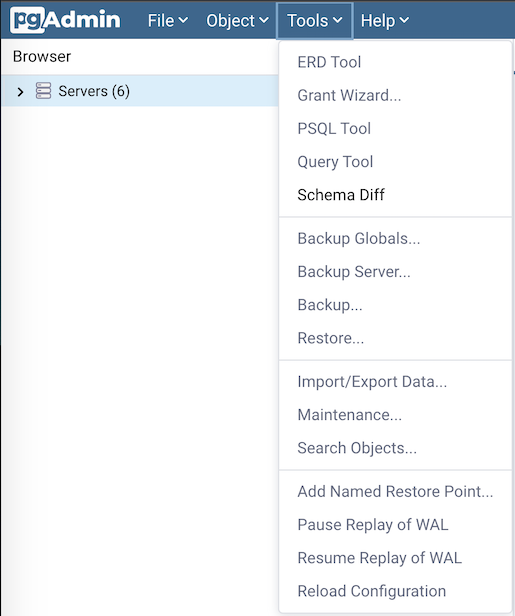Close the Tools menu
Image resolution: width=515 pixels, height=616 pixels.
pyautogui.click(x=315, y=20)
